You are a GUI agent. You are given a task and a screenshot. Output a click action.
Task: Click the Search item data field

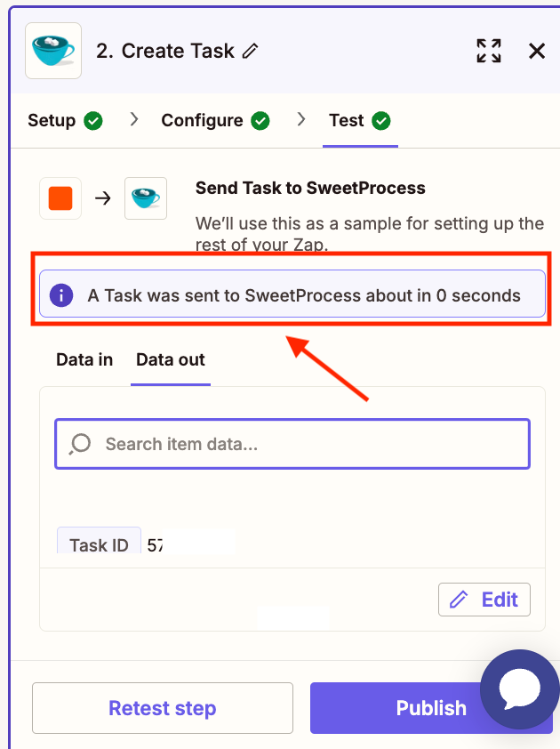coord(302,443)
